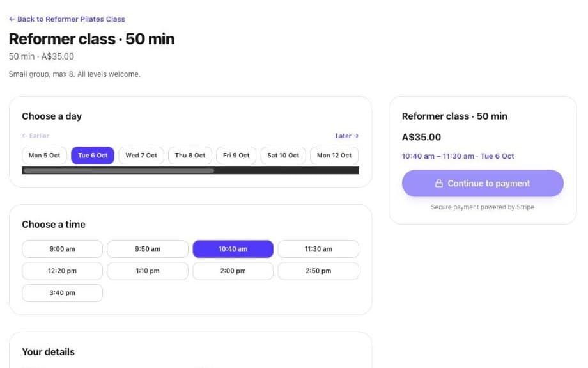The width and height of the screenshot is (588, 368).
Task: Choose the 9:50 am slot
Action: 148,249
